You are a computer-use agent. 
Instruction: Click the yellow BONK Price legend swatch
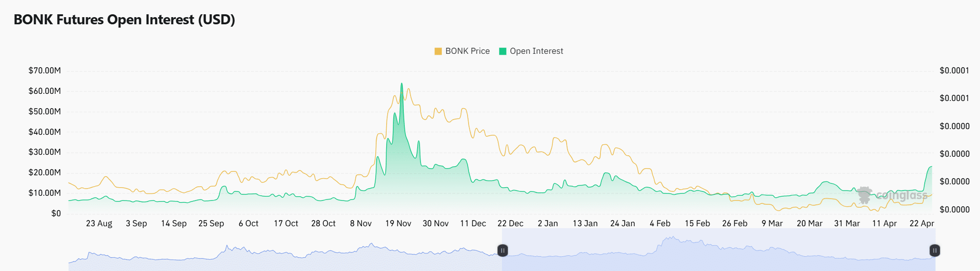coord(438,51)
